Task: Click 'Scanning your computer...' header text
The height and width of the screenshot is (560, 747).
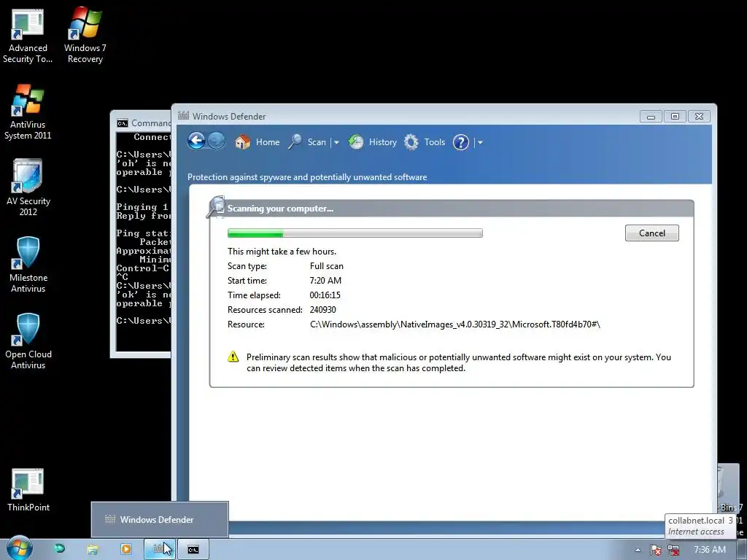Action: [x=280, y=208]
